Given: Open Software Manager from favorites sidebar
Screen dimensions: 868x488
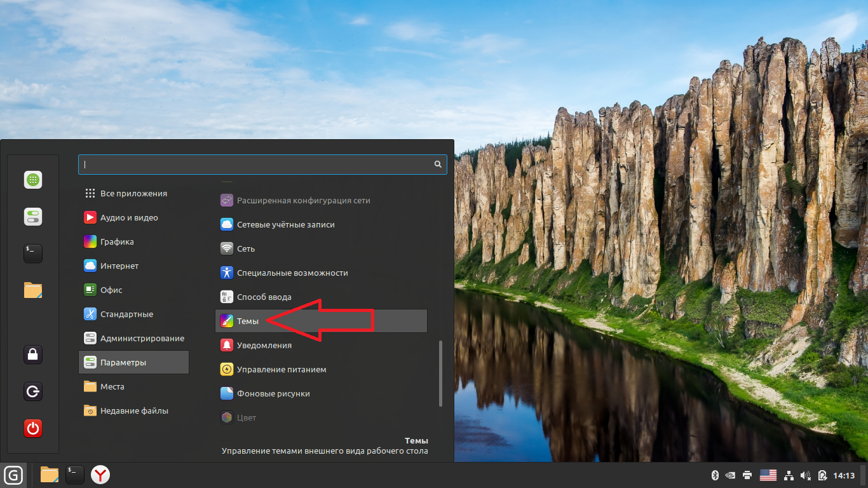Looking at the screenshot, I should click(x=33, y=180).
